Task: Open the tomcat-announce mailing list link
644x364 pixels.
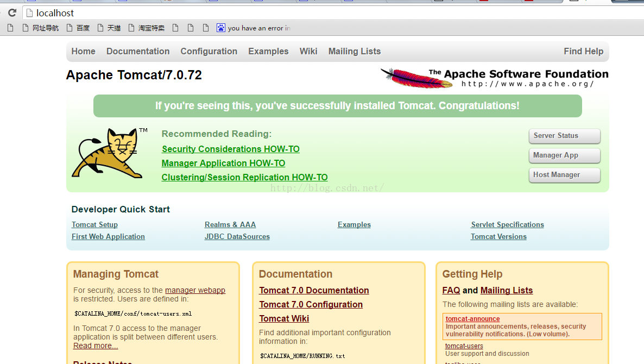Action: [473, 319]
